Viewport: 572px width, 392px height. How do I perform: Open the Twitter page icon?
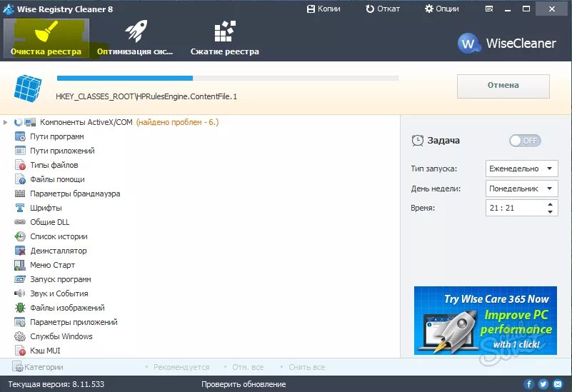click(543, 384)
